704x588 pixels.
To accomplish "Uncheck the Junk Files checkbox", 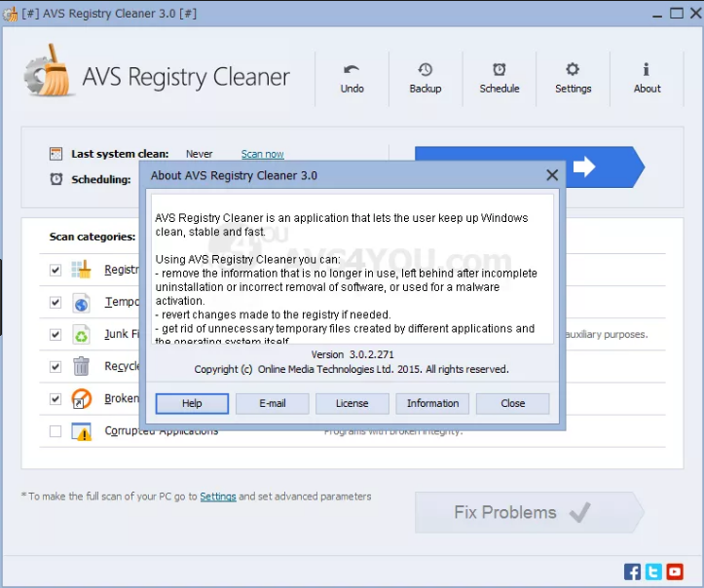I will tap(56, 334).
